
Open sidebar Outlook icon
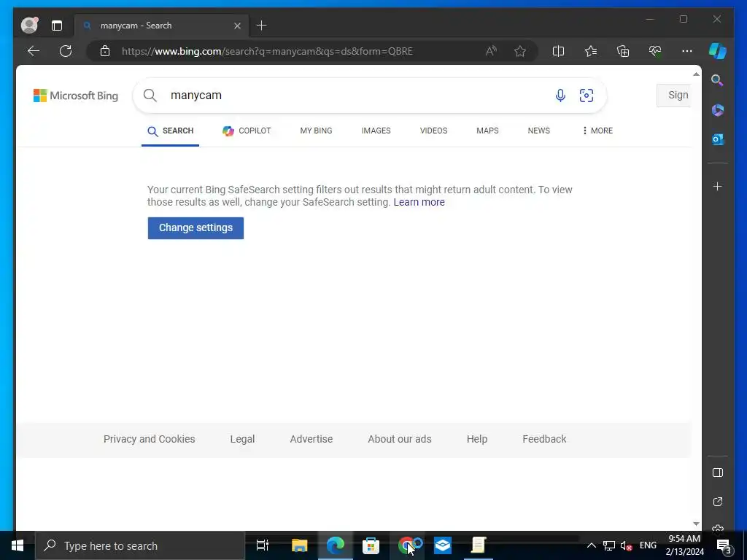click(x=718, y=139)
